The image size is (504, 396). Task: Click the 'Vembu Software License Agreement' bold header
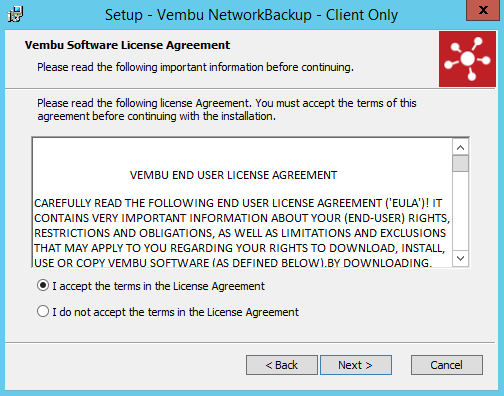click(x=127, y=45)
